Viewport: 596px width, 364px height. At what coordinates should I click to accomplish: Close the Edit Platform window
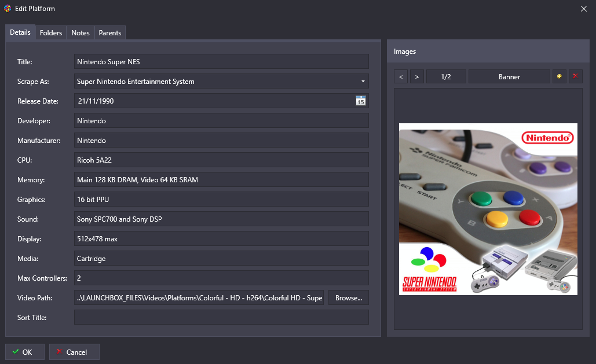pyautogui.click(x=583, y=8)
